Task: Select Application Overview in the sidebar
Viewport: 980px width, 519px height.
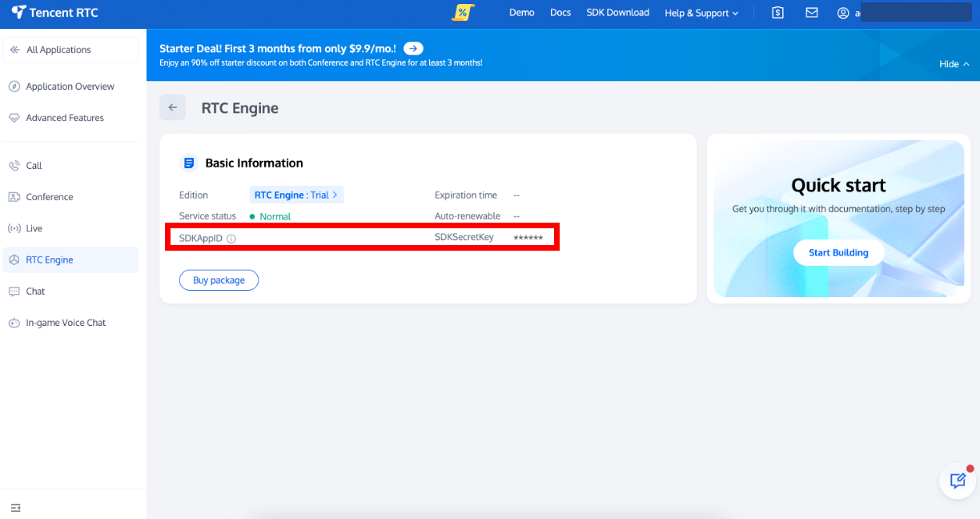Action: click(70, 86)
